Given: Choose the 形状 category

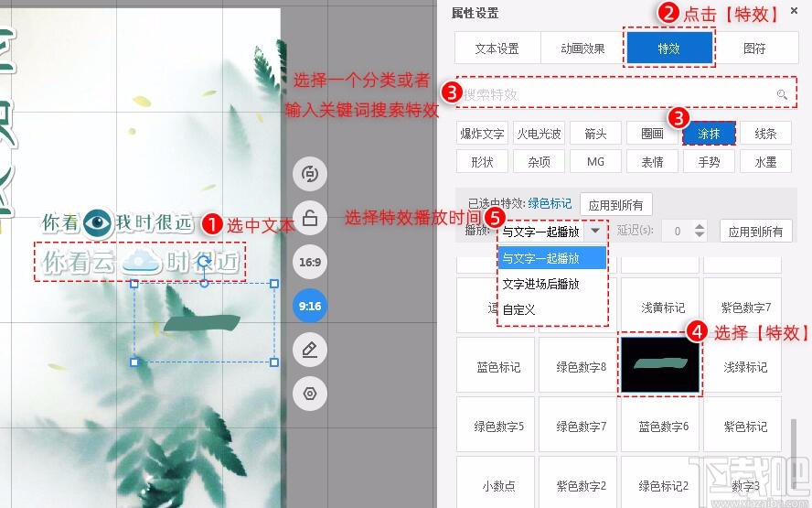Looking at the screenshot, I should point(482,161).
